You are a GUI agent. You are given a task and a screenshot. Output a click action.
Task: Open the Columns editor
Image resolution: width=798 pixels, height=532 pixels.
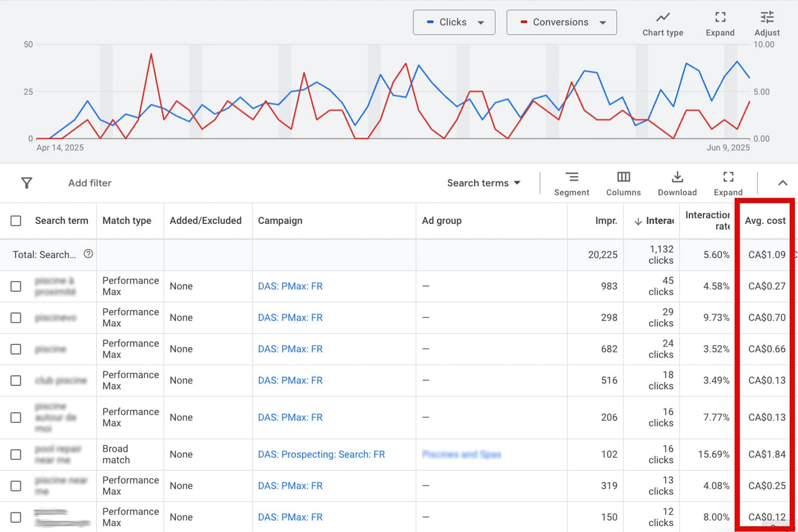tap(623, 183)
